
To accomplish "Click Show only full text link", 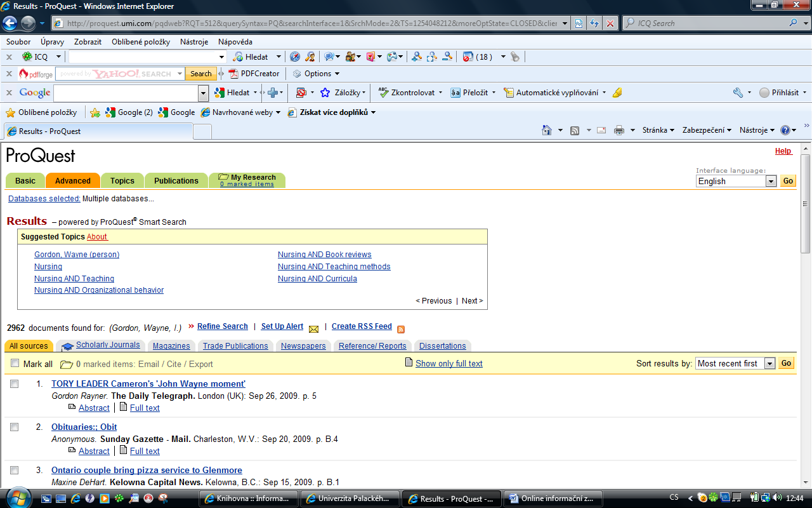I will pos(449,364).
